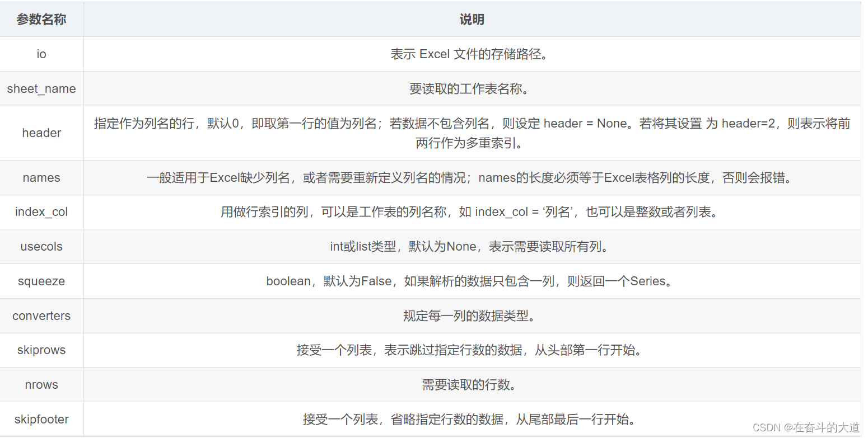Select description '表示 Excel 文件的存储路径。'

pyautogui.click(x=472, y=54)
